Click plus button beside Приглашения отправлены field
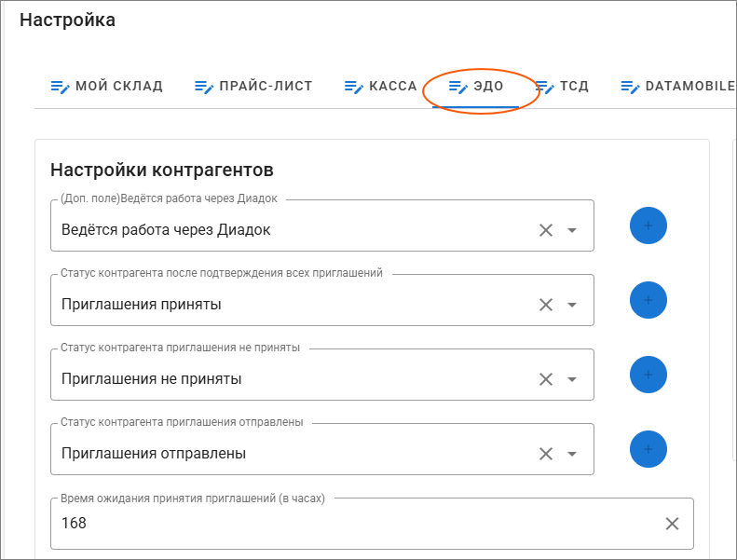 (648, 449)
